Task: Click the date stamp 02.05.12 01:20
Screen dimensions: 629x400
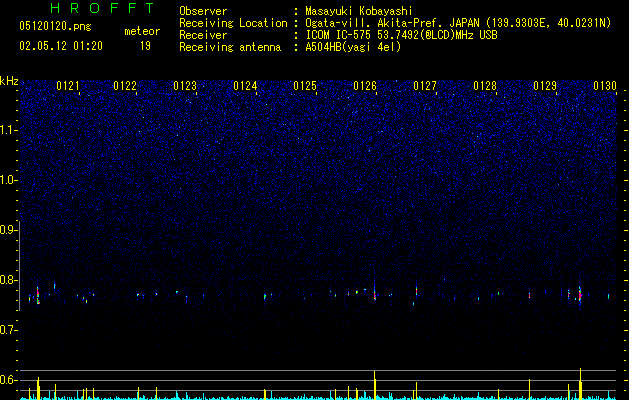Action: (x=61, y=46)
